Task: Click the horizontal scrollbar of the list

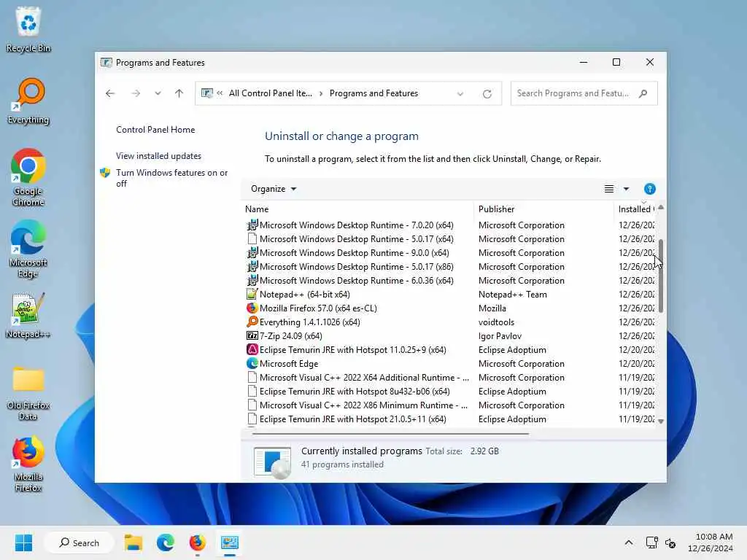Action: click(391, 434)
